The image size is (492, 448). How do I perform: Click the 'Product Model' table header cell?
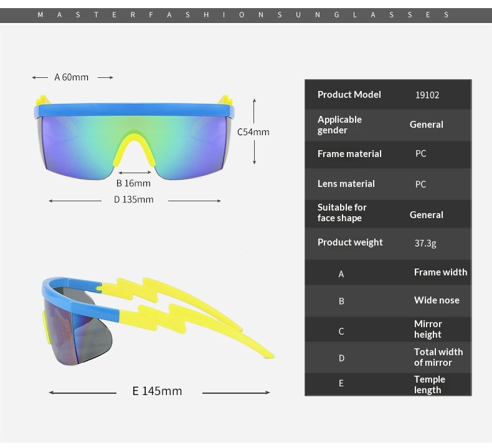(349, 95)
